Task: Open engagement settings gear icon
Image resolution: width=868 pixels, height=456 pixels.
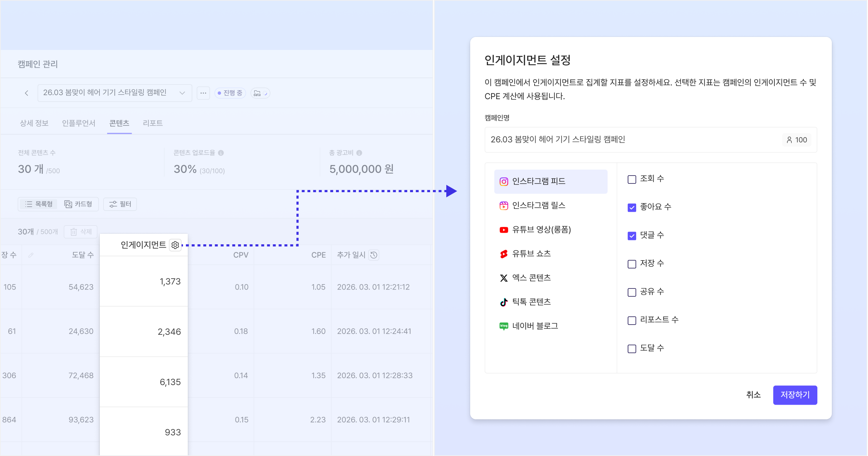Action: click(x=175, y=245)
